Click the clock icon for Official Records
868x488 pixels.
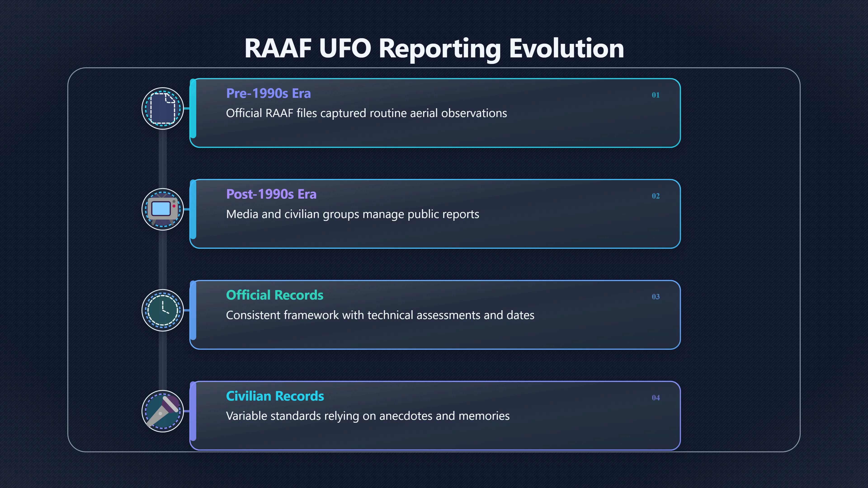click(163, 310)
